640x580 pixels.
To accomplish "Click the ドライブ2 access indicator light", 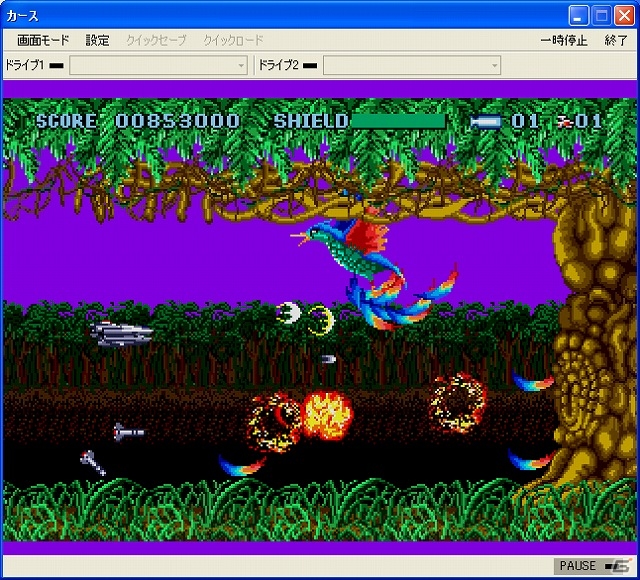I will (x=310, y=65).
